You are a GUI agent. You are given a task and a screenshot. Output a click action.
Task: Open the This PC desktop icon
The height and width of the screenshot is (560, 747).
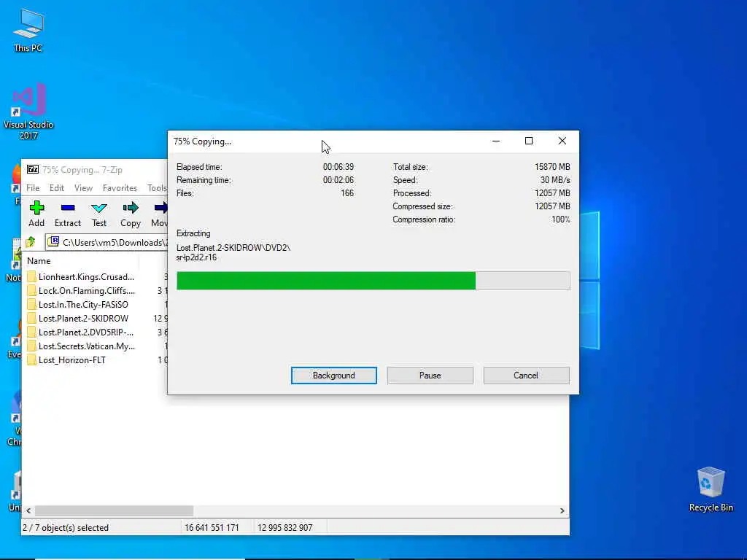pos(28,30)
